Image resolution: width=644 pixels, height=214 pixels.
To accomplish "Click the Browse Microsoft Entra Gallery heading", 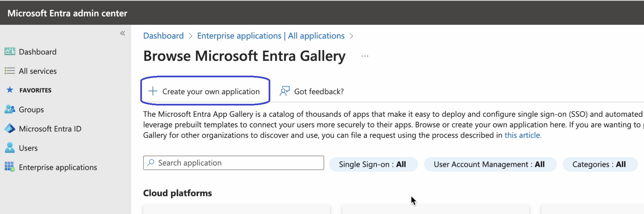I will [244, 56].
